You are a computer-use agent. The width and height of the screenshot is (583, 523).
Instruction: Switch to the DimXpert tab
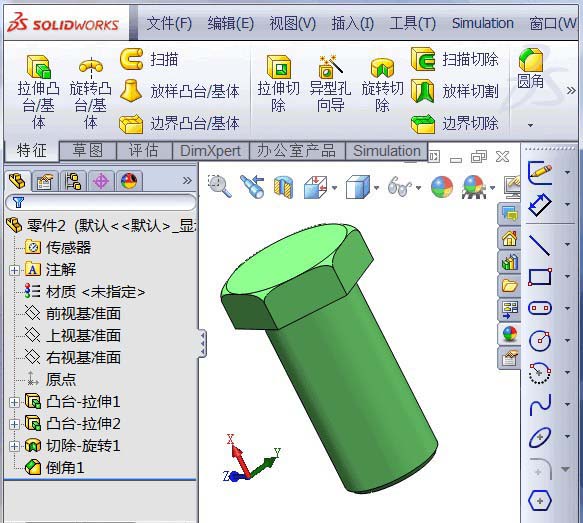tap(210, 151)
